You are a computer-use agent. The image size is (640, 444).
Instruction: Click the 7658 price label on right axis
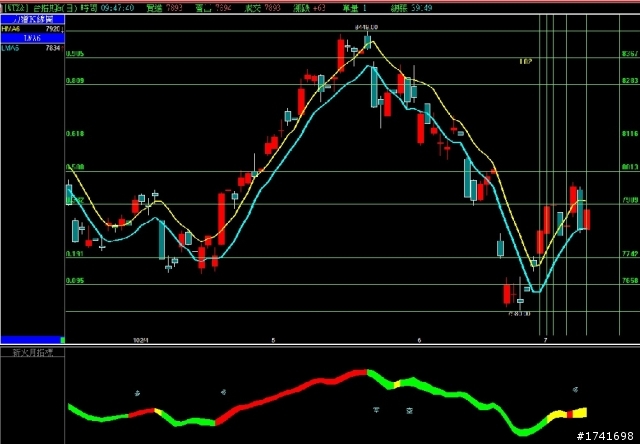(630, 281)
